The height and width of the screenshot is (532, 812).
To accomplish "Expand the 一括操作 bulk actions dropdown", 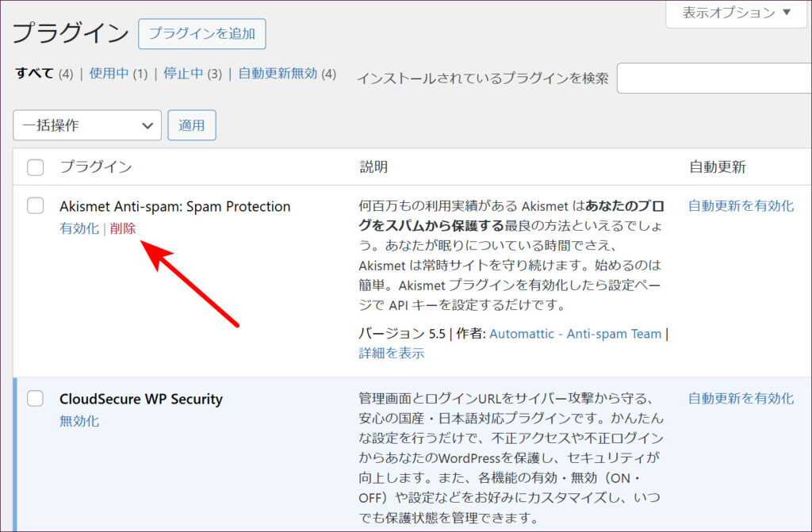I will 87,125.
